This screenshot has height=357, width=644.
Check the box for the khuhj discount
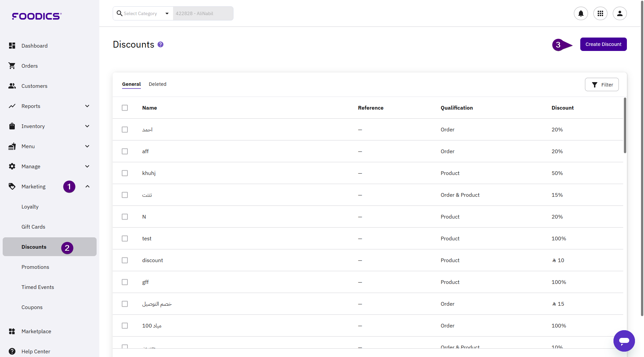tap(125, 173)
